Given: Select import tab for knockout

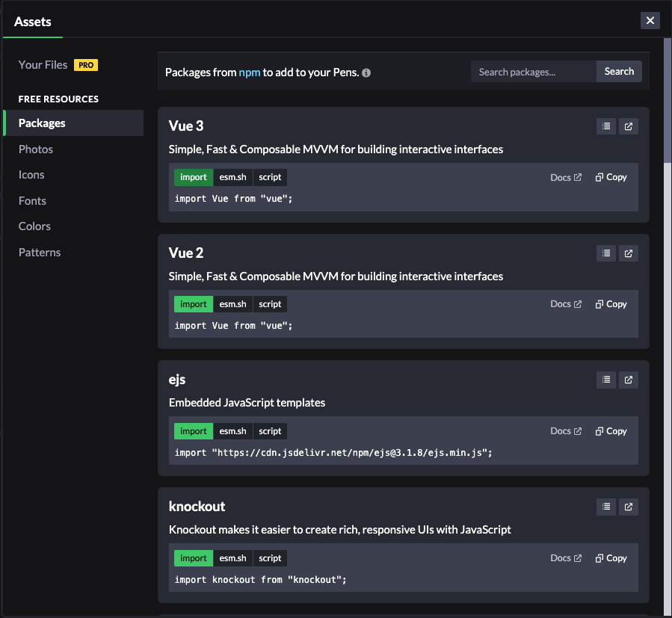Looking at the screenshot, I should 194,558.
